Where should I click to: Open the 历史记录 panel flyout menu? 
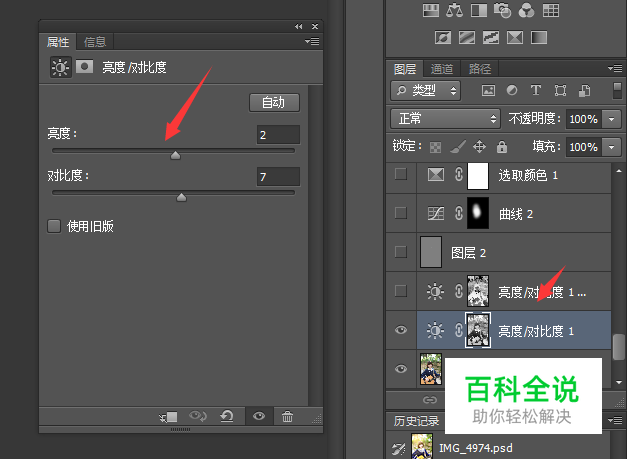pyautogui.click(x=615, y=420)
